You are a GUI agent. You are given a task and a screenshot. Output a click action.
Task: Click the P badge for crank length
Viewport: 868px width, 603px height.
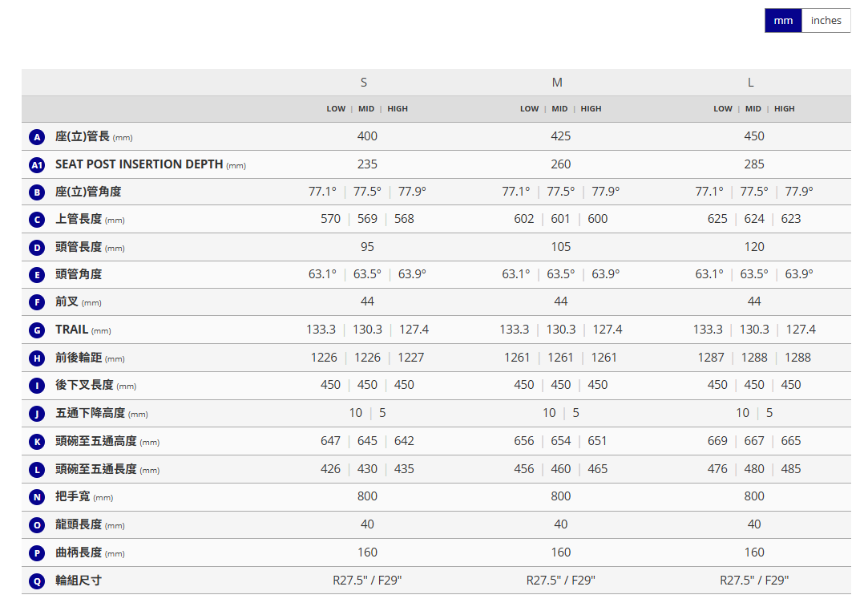point(36,553)
